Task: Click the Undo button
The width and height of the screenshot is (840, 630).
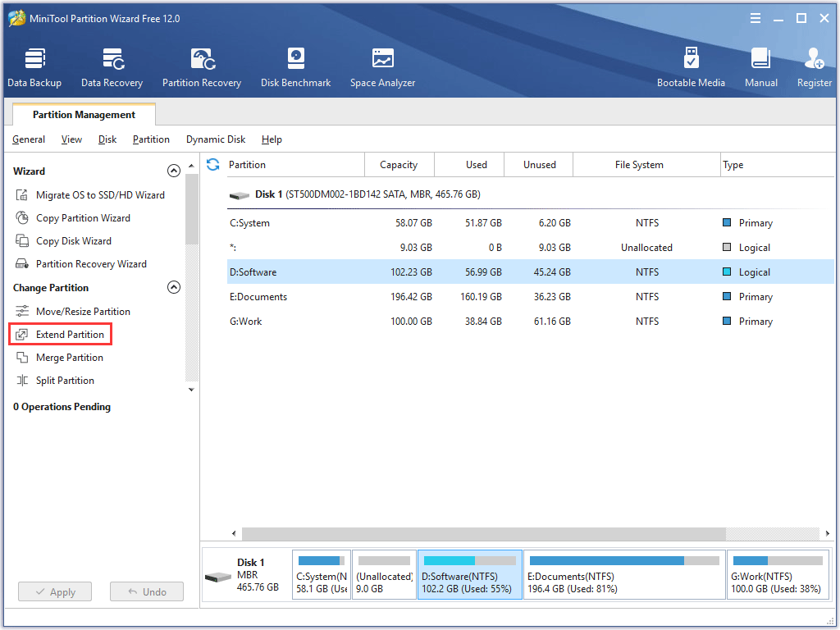Action: coord(146,591)
